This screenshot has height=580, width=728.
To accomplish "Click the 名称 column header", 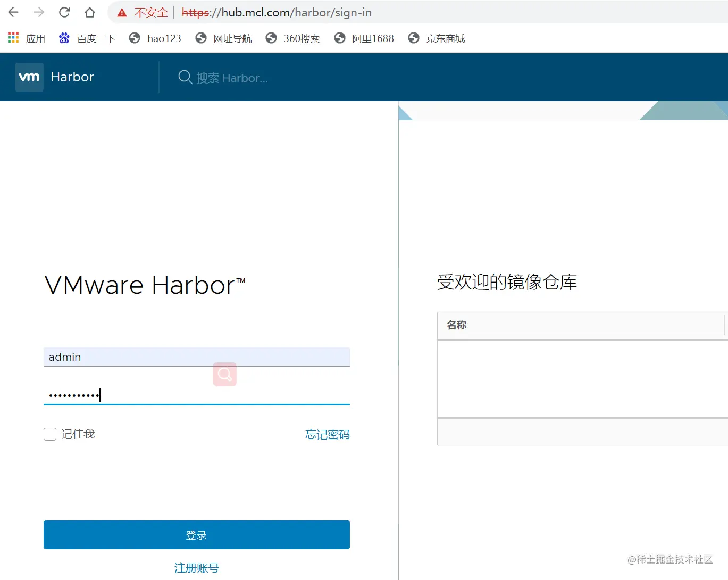I will [x=457, y=325].
